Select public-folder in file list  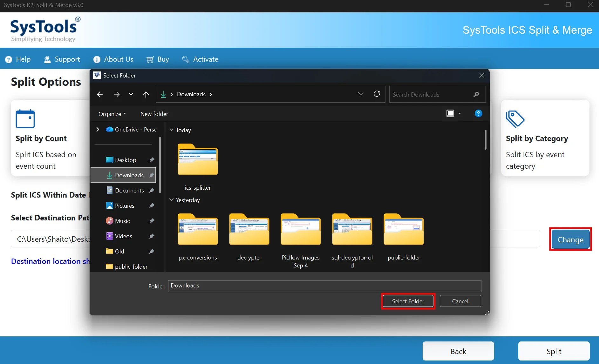[404, 237]
